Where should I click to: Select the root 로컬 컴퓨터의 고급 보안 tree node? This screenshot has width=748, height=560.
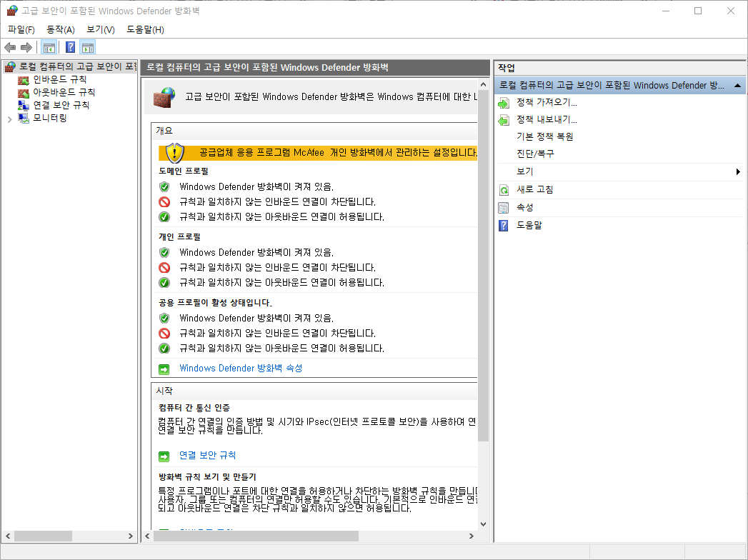[78, 66]
